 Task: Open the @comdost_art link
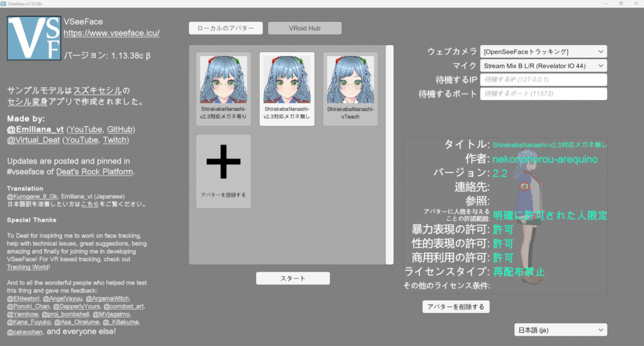(x=124, y=306)
